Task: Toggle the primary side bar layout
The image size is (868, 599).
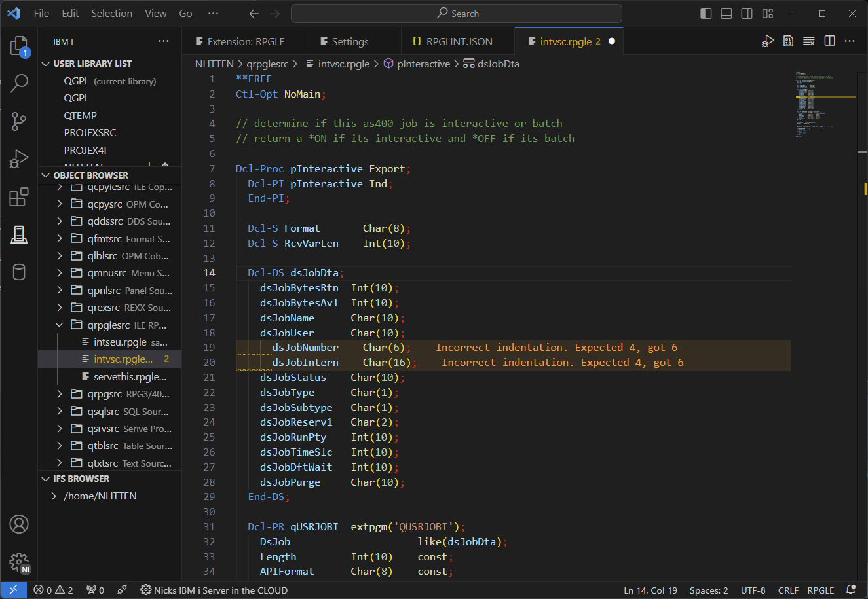Action: pyautogui.click(x=706, y=14)
